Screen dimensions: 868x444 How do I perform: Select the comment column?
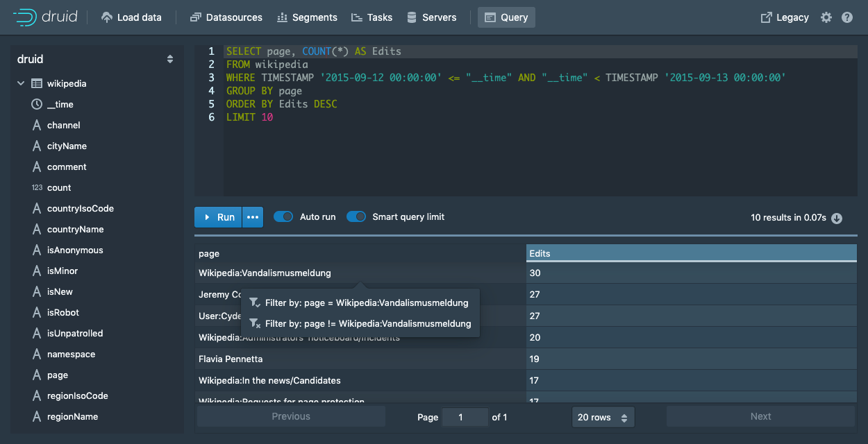pos(67,167)
